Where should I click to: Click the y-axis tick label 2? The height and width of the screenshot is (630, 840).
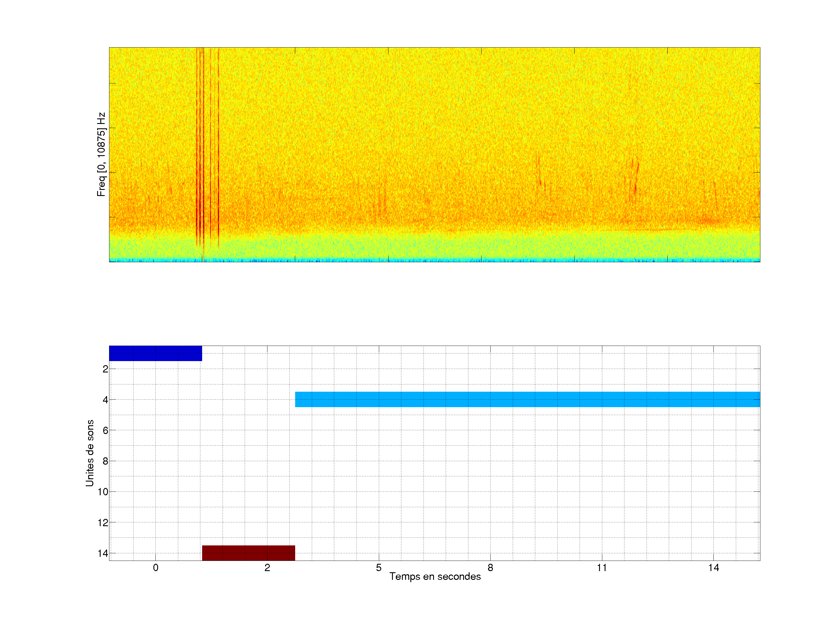[105, 369]
